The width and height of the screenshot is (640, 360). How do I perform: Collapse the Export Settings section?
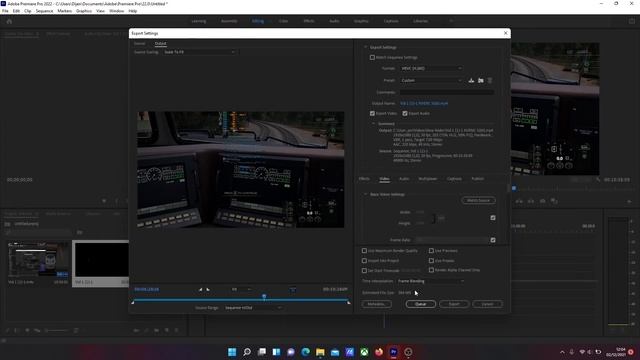pos(365,47)
